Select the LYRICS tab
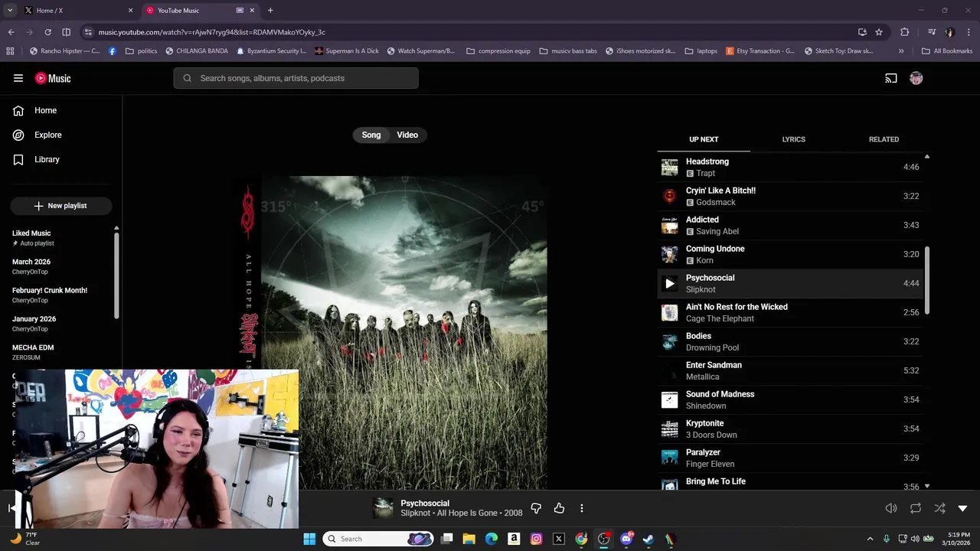 (793, 139)
